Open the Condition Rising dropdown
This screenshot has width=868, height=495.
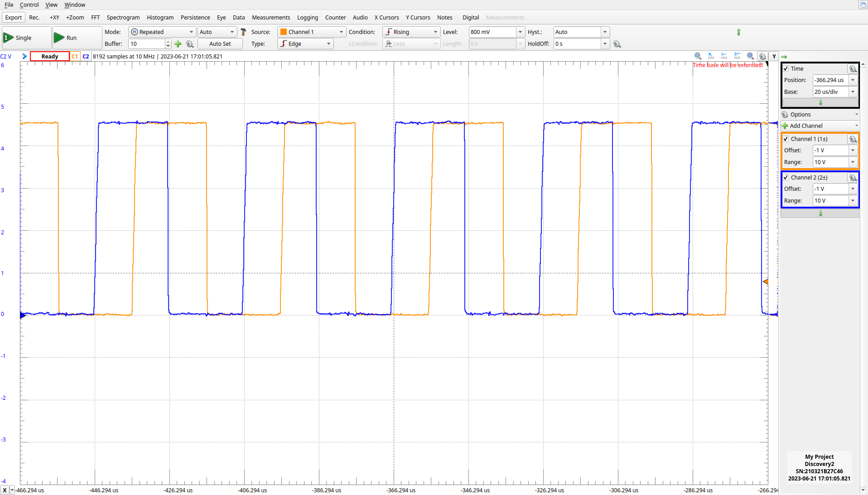pos(411,32)
